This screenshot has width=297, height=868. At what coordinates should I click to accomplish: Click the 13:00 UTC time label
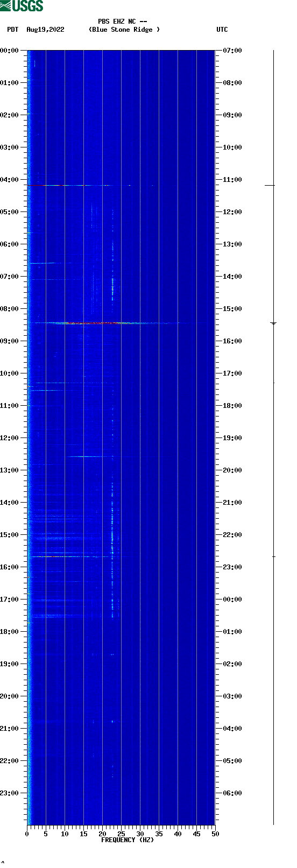pyautogui.click(x=232, y=244)
